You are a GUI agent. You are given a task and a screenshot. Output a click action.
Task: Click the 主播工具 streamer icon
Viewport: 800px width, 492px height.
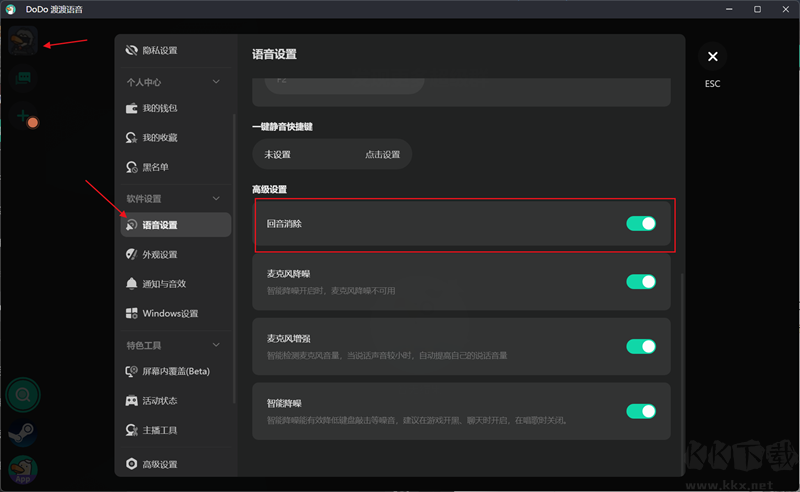pyautogui.click(x=132, y=430)
